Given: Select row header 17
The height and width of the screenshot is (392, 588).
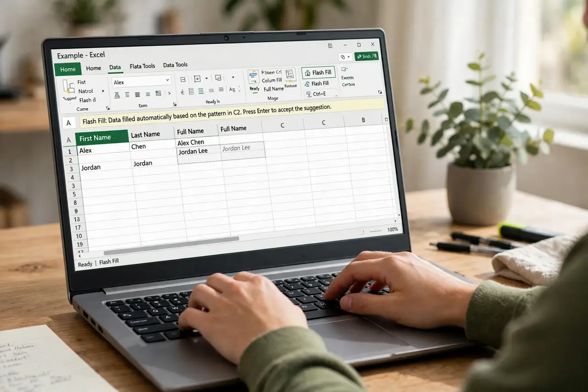Looking at the screenshot, I should click(77, 228).
